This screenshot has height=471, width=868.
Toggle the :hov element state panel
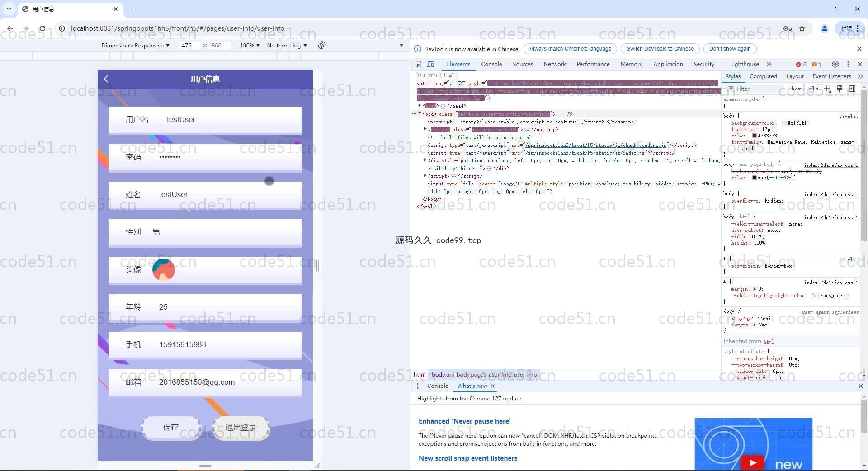pyautogui.click(x=795, y=89)
